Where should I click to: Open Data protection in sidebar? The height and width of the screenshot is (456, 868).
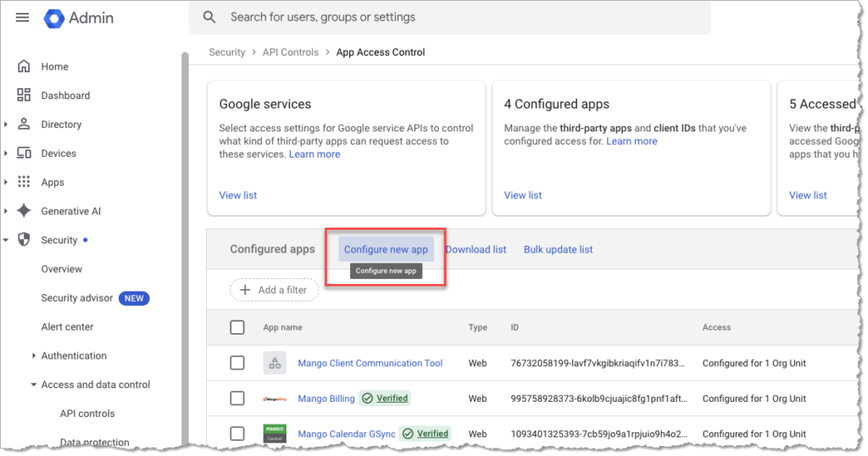click(94, 442)
